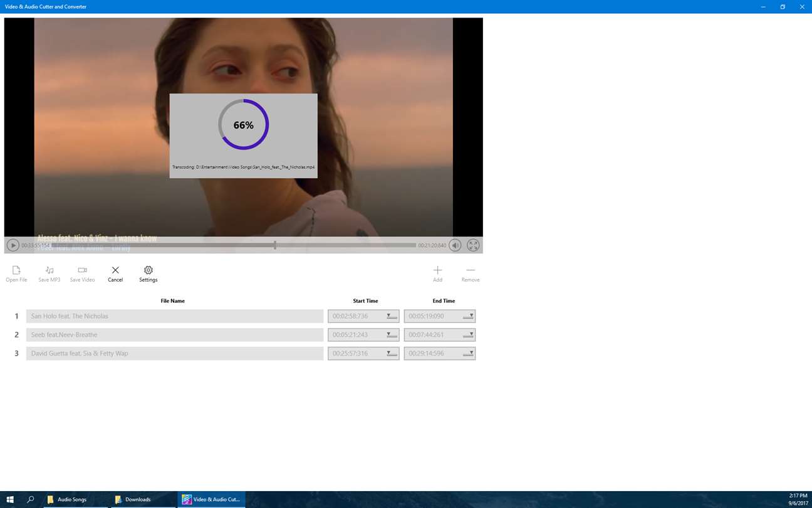Open End Time dropdown for David Guetta row
This screenshot has height=508, width=812.
click(468, 354)
